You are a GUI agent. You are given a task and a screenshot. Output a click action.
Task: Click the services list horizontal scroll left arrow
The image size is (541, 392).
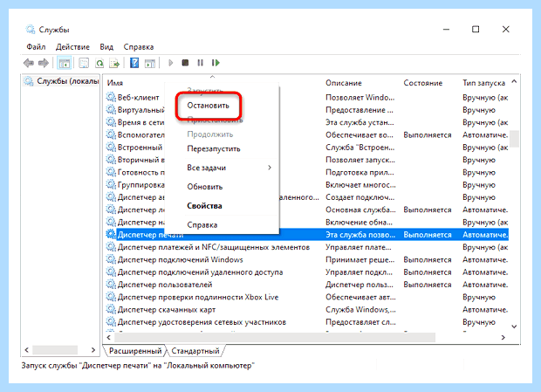(109, 338)
